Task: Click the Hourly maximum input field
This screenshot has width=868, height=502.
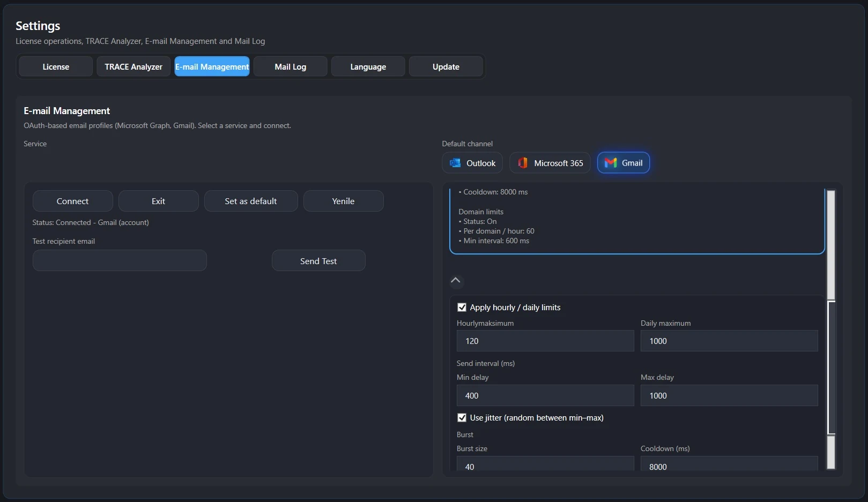Action: tap(545, 341)
